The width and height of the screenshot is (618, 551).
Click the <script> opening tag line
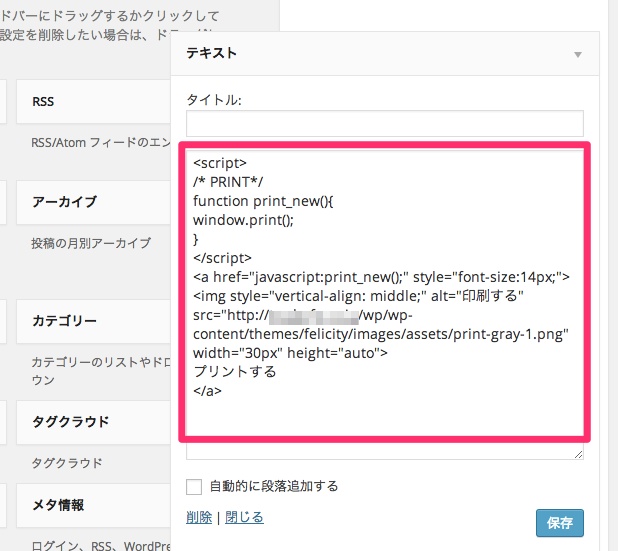220,163
